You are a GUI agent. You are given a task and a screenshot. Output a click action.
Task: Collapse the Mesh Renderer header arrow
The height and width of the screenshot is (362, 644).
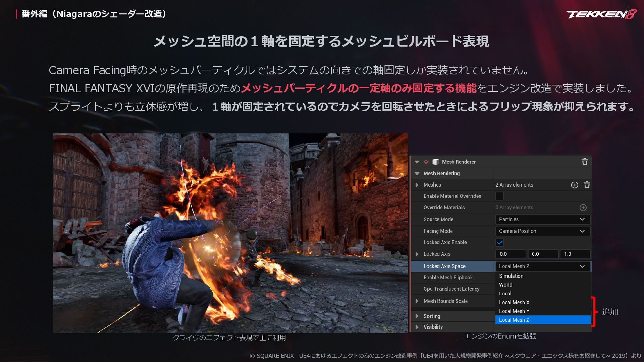(417, 162)
